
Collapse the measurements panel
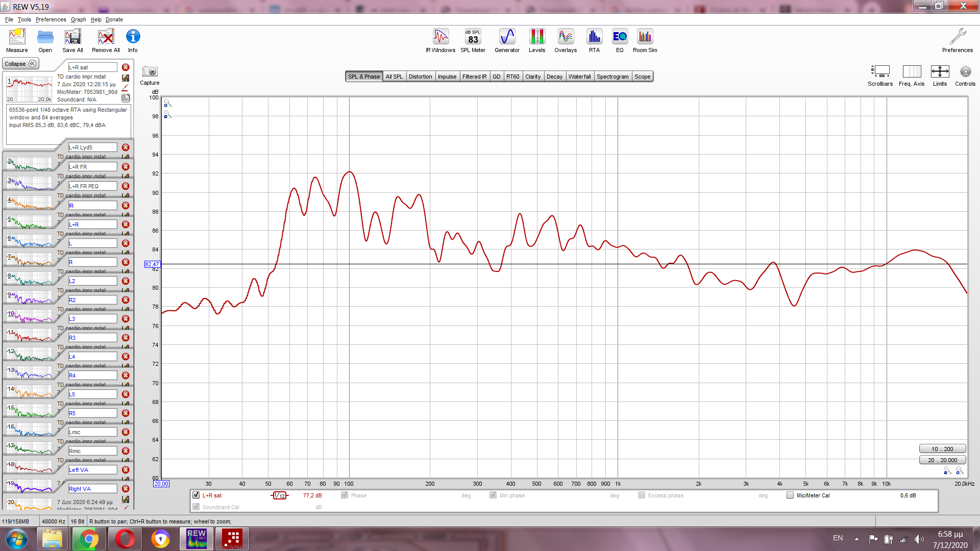21,64
